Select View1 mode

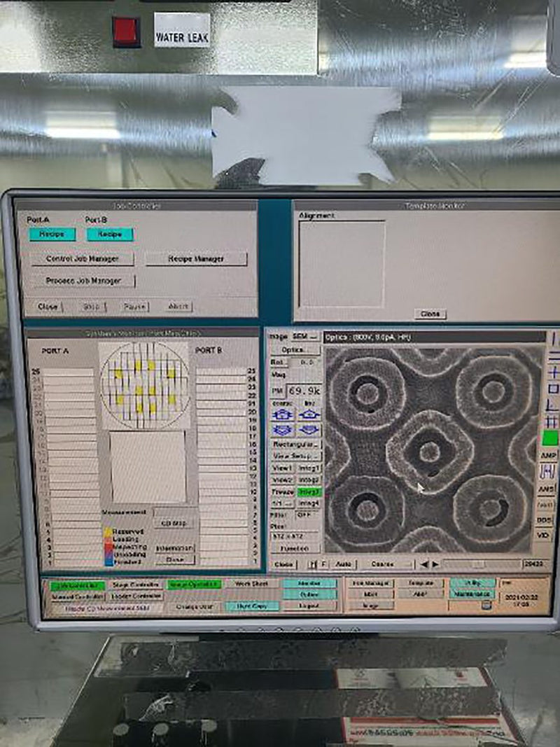pos(282,468)
